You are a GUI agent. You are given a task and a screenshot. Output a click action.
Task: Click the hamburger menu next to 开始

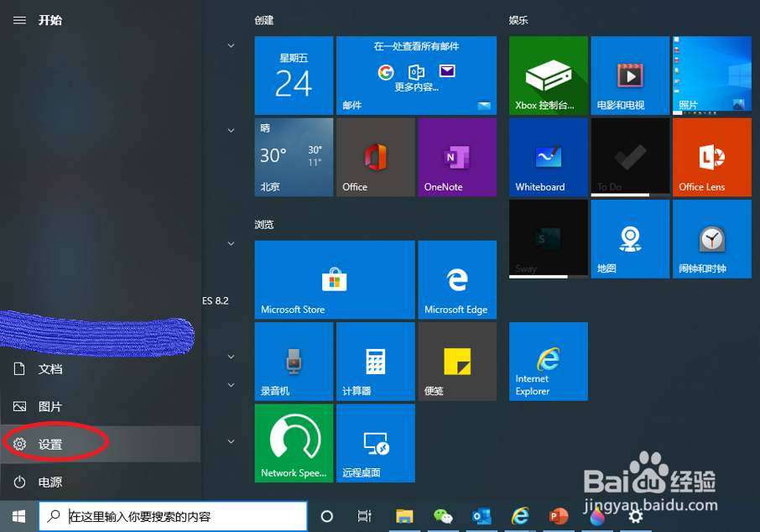(19, 20)
